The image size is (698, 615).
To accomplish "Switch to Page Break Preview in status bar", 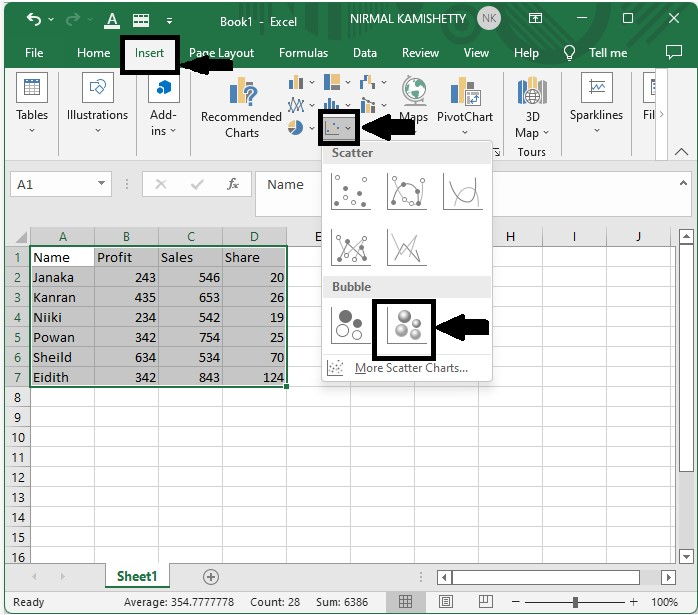I will coord(485,602).
